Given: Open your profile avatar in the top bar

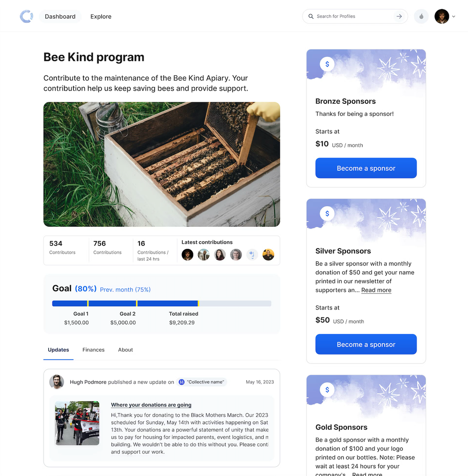Looking at the screenshot, I should click(441, 16).
